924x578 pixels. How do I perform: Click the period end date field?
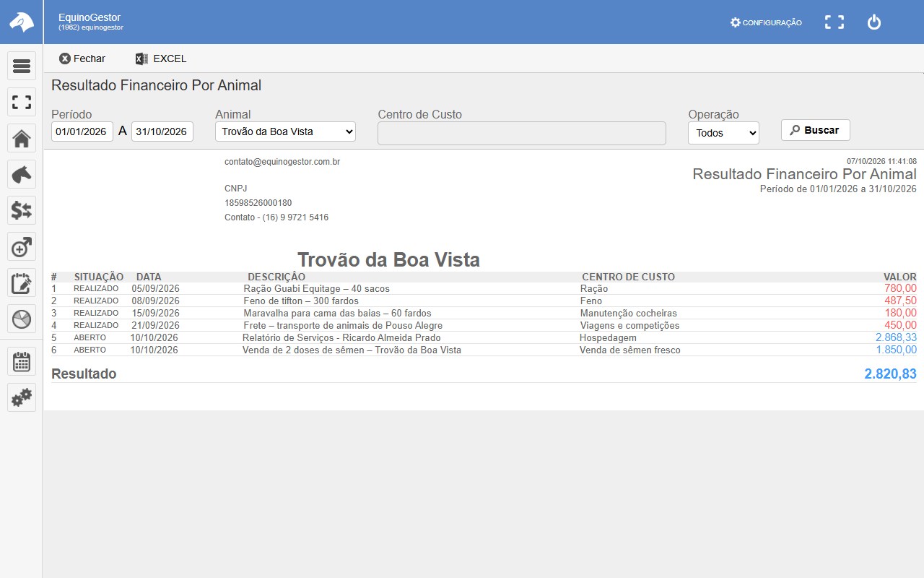click(x=162, y=131)
